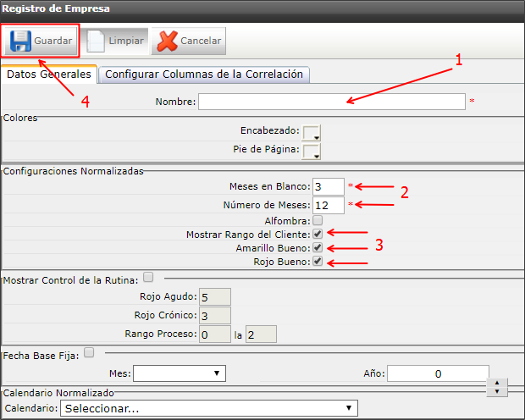Click the Guardar button label
The width and height of the screenshot is (525, 420).
point(52,41)
